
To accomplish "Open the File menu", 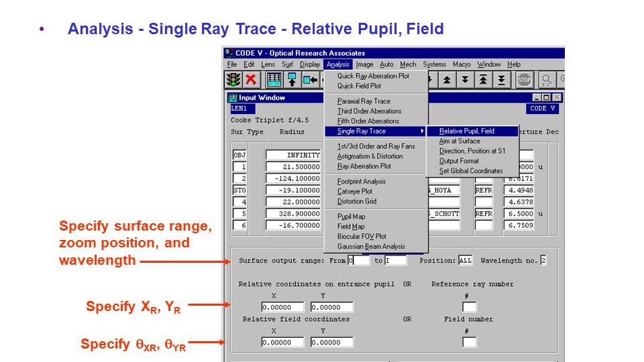I will tap(232, 64).
